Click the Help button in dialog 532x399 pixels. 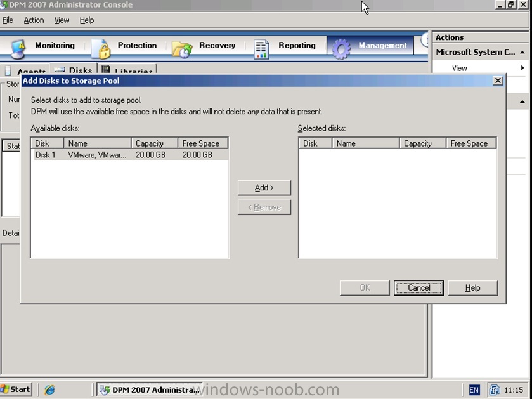coord(472,288)
